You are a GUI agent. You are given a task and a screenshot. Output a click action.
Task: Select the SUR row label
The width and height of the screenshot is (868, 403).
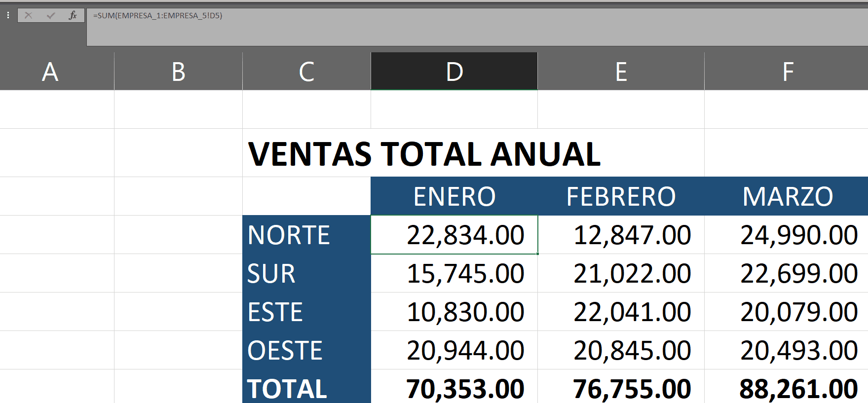pos(306,273)
